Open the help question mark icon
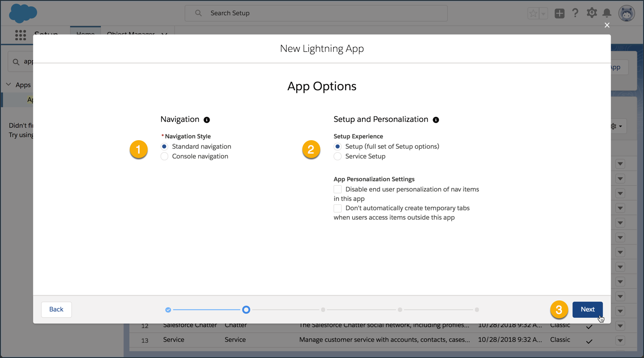644x358 pixels. click(x=575, y=13)
